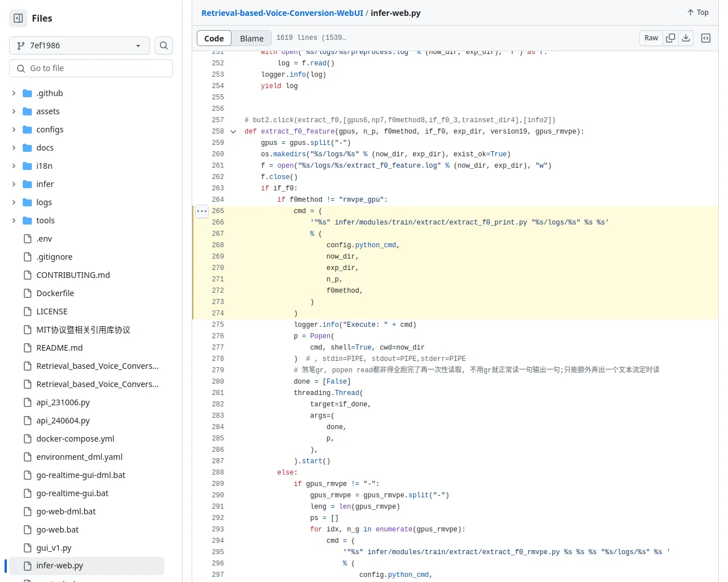
Task: Open the MIT协议暨相关引用库协议 file
Action: [x=84, y=330]
